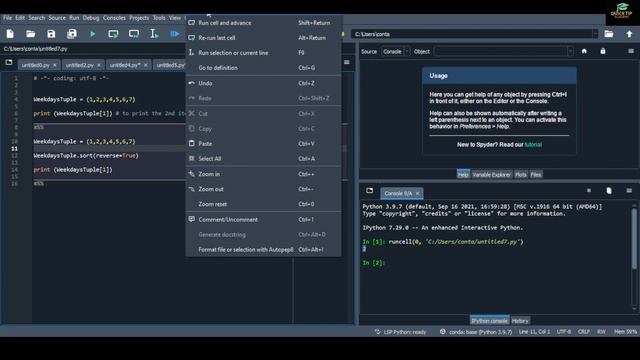Viewport: 640px width, 360px height.
Task: Open the Debug menu
Action: click(x=91, y=18)
